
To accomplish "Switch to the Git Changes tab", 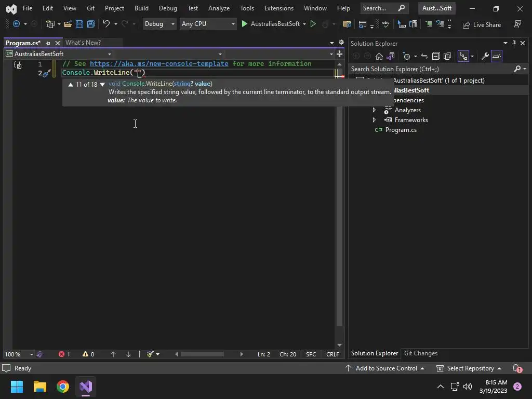I will [x=421, y=353].
